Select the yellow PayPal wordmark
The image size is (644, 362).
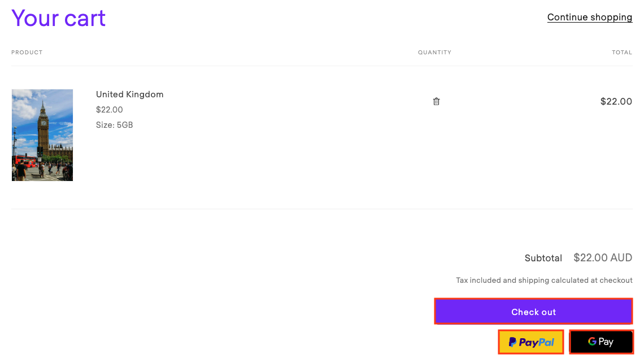click(x=536, y=342)
